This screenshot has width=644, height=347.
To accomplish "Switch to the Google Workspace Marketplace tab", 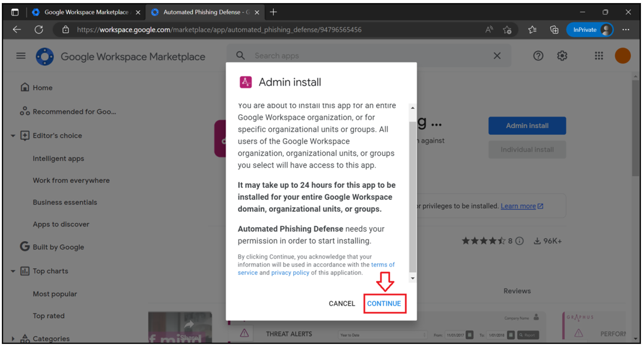I will pos(87,13).
